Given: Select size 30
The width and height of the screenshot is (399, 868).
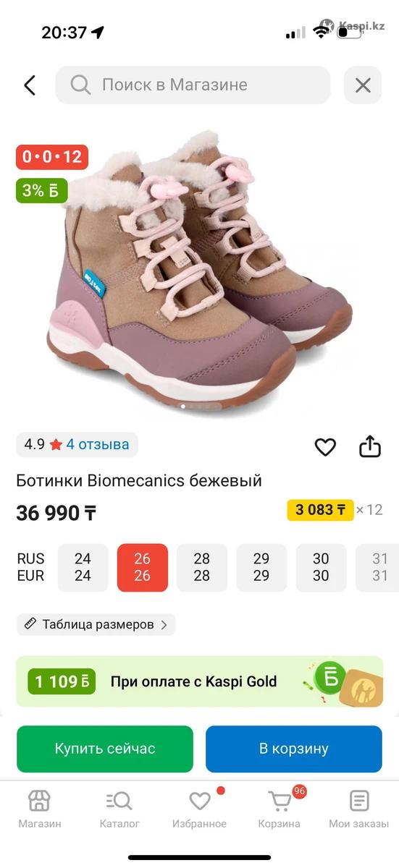Looking at the screenshot, I should (x=321, y=568).
